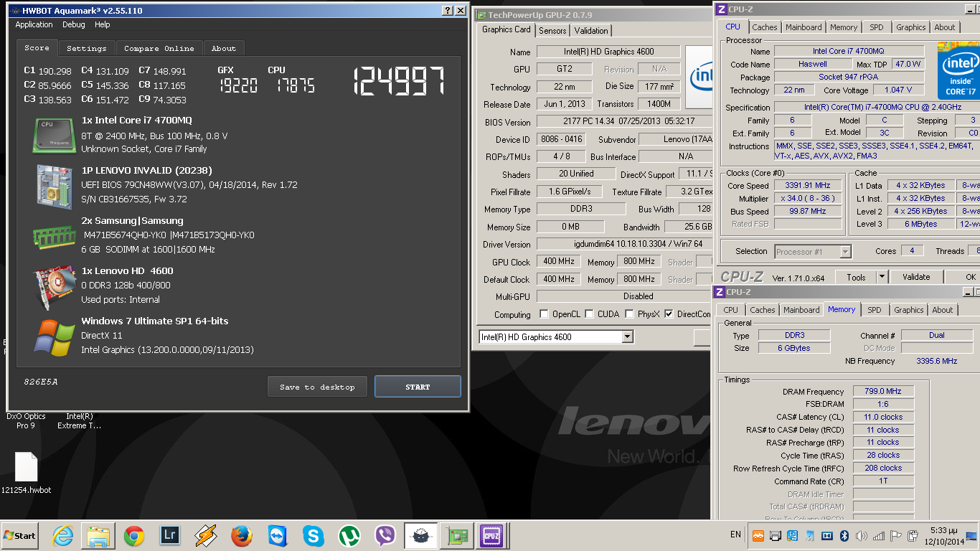The width and height of the screenshot is (980, 551).
Task: Open the SPD tab in lower CPU-Z window
Action: [874, 310]
